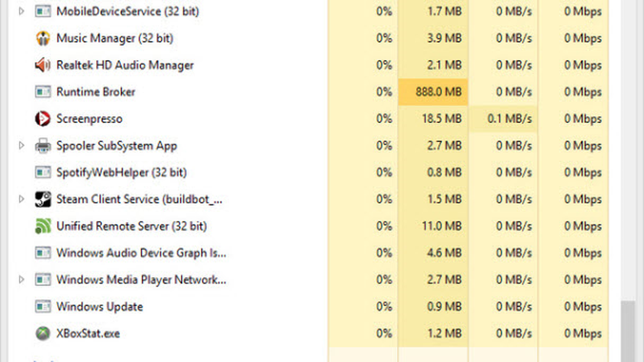This screenshot has width=644, height=362.
Task: Expand the MobileDeviceService process group
Action: pos(21,11)
